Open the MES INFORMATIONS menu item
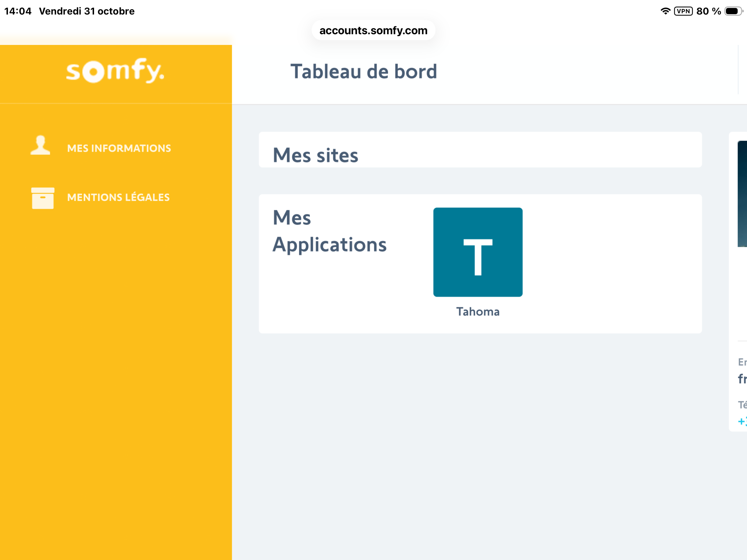Image resolution: width=747 pixels, height=560 pixels. pos(119,148)
